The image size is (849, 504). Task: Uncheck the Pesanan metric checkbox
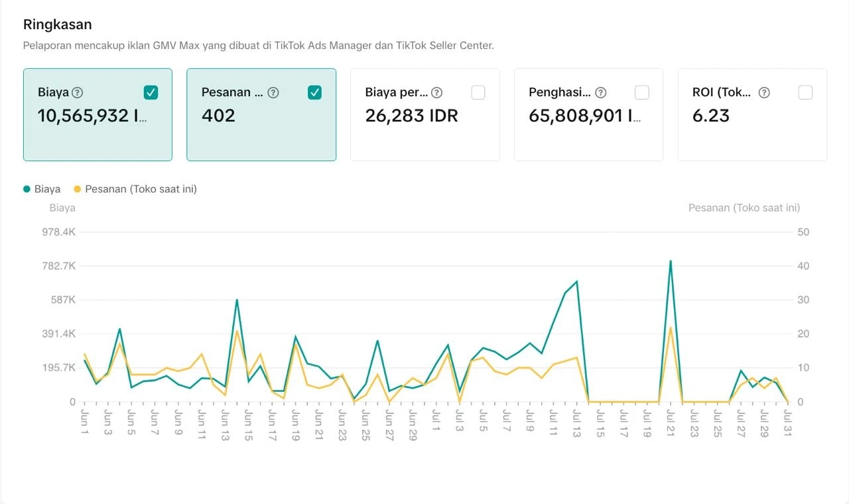pos(314,93)
